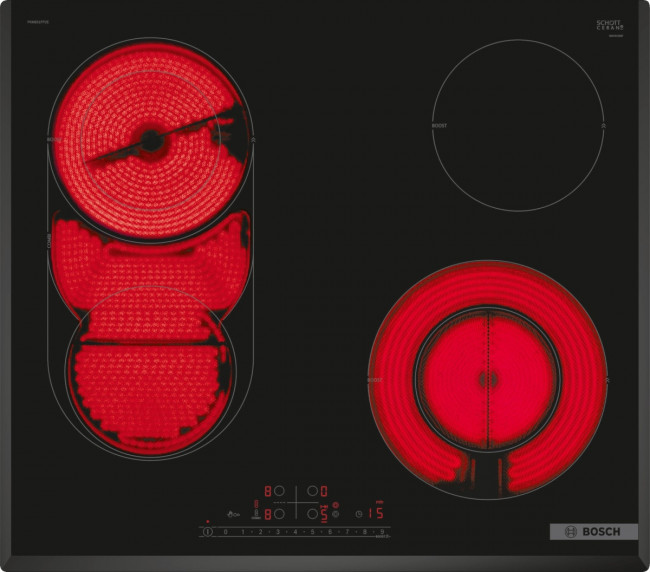The image size is (650, 572).
Task: Select the top-left cooking zone circle
Action: 282,492
